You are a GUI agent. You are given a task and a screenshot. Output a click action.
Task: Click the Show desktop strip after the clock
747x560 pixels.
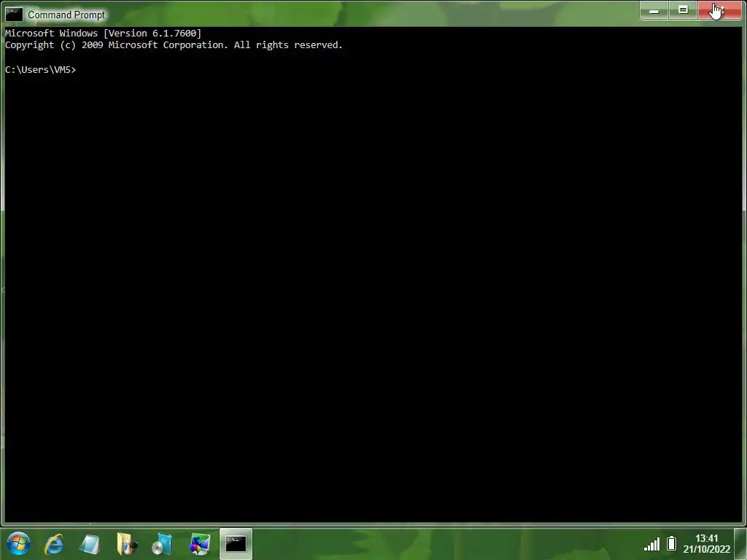click(740, 544)
